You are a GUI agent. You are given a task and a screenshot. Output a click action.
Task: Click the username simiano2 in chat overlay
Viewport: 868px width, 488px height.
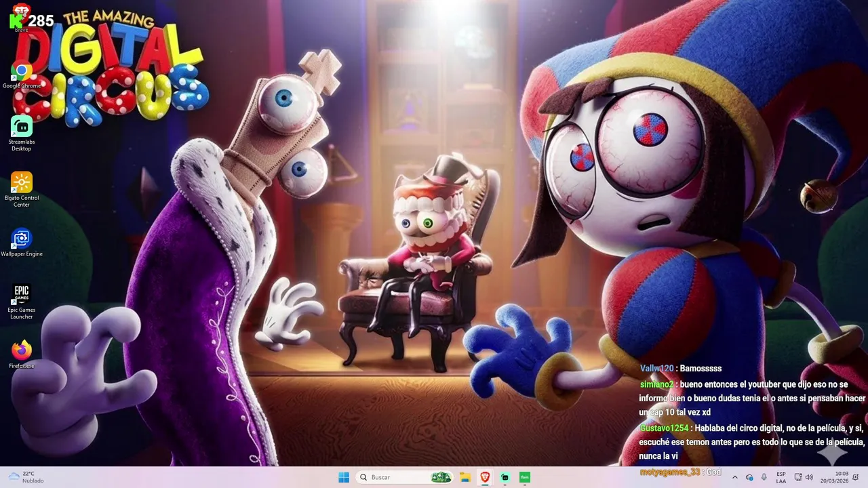pyautogui.click(x=656, y=384)
